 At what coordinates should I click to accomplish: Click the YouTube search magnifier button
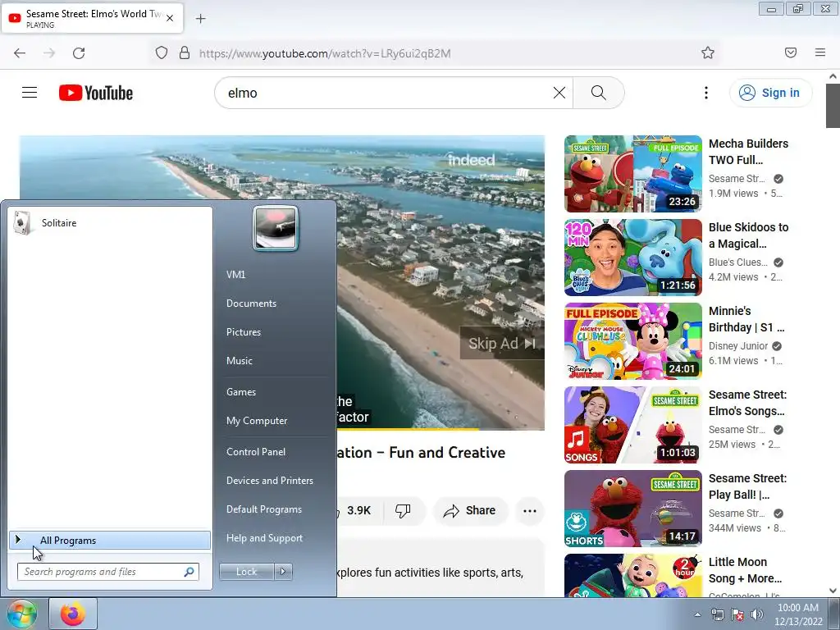598,93
